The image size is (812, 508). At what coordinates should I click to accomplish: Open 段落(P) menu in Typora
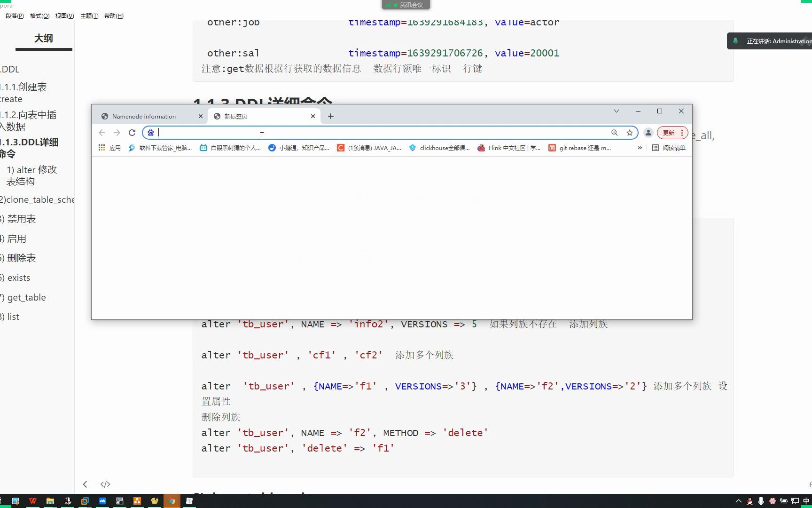pyautogui.click(x=15, y=16)
